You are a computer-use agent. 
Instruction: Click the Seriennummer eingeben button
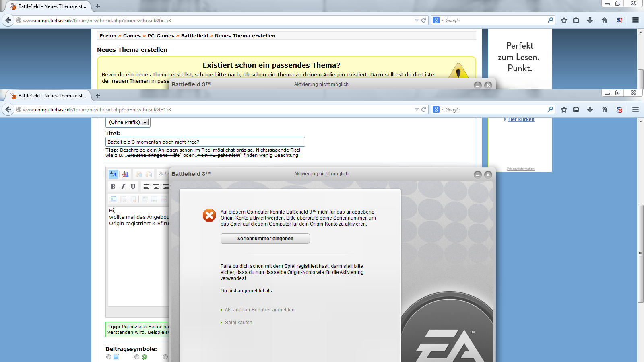[265, 239]
